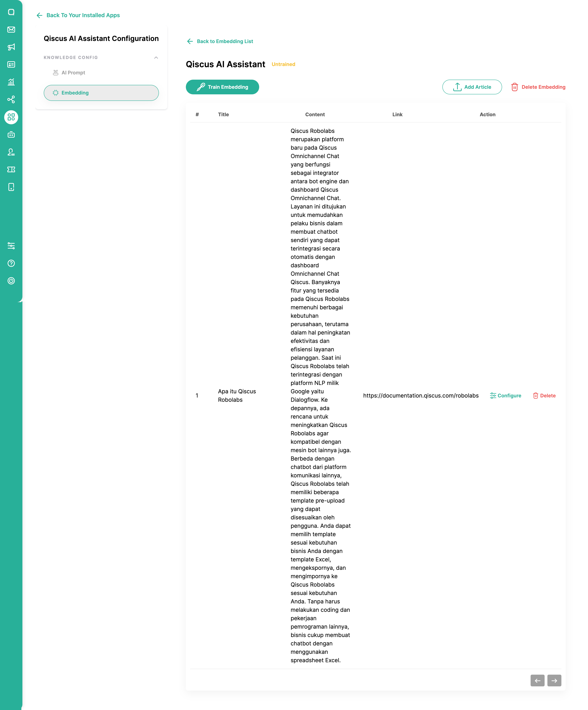588x710 pixels.
Task: Click the upload icon in Add Article
Action: pos(457,87)
